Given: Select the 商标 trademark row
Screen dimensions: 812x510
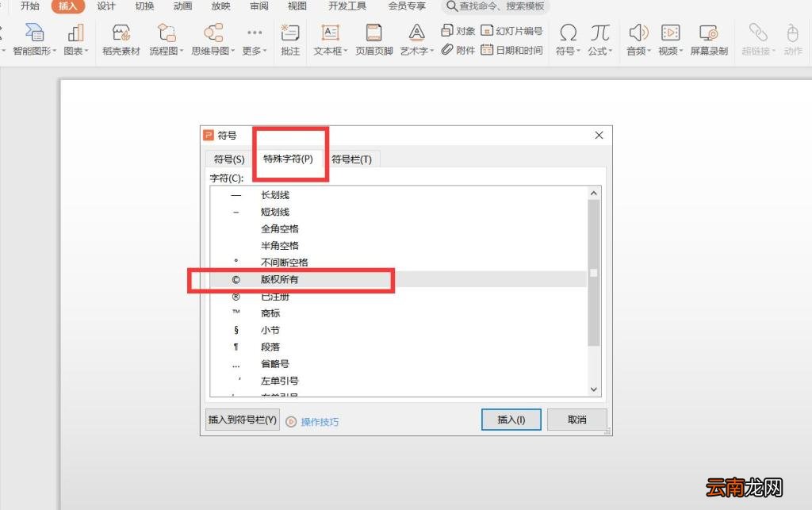Looking at the screenshot, I should coord(398,313).
